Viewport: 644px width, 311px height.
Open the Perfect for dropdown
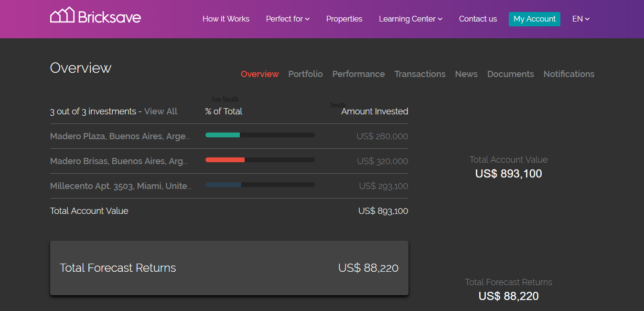(287, 19)
